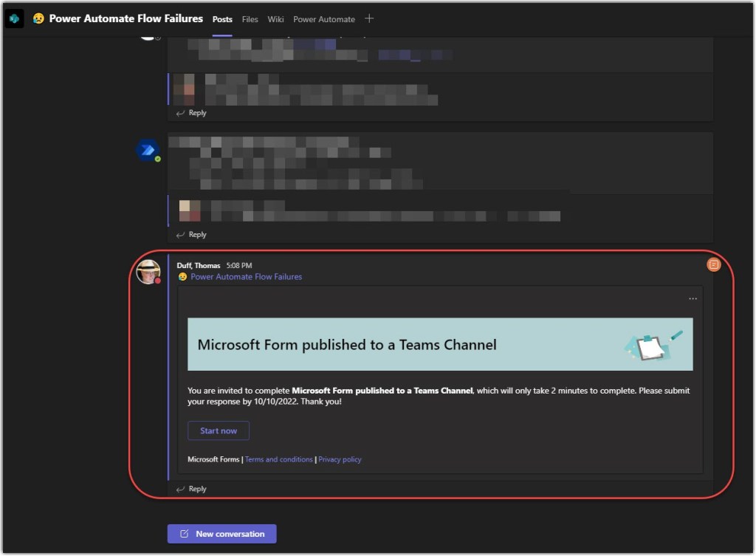
Task: Click the compose icon in New conversation
Action: [x=185, y=534]
